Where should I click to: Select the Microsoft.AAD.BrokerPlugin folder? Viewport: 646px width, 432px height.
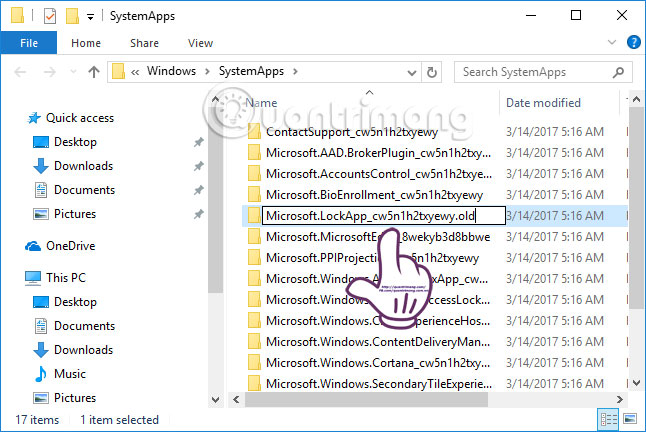click(x=378, y=153)
